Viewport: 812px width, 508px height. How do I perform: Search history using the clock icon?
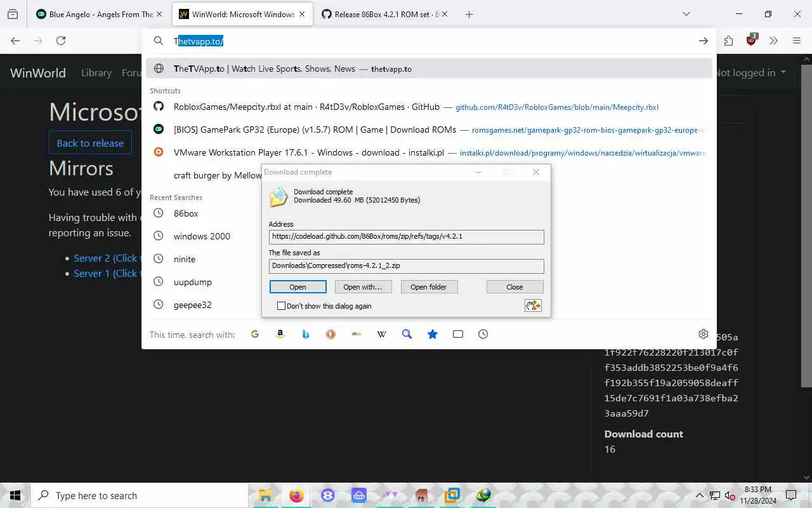pyautogui.click(x=483, y=334)
